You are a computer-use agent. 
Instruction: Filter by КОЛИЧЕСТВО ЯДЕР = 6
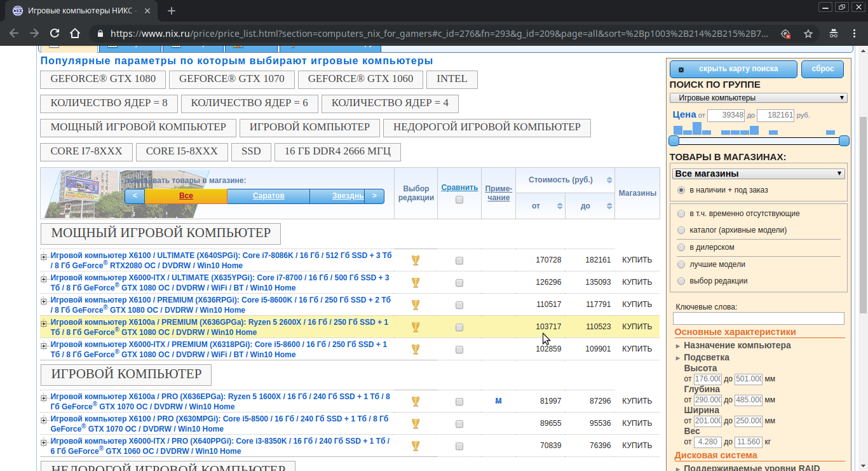click(x=249, y=104)
